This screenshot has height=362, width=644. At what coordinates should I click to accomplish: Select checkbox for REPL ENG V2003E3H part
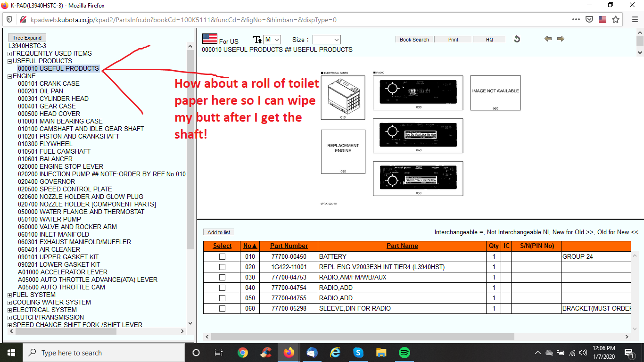tap(222, 267)
